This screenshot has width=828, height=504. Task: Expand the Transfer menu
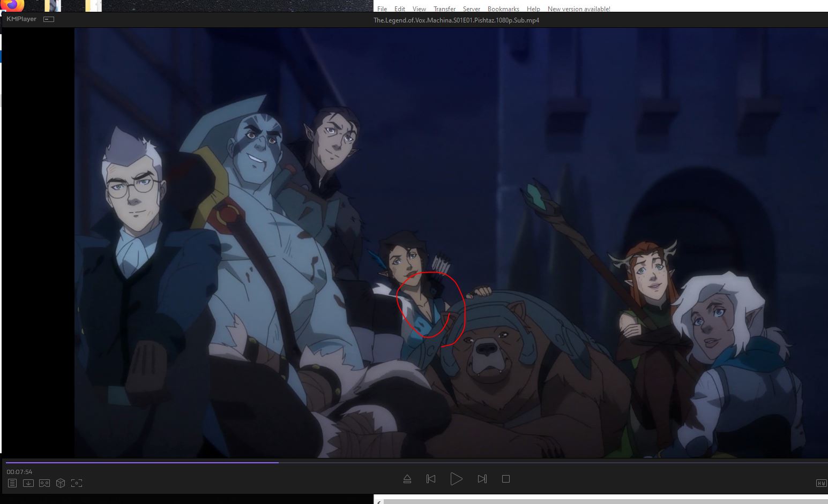[x=444, y=9]
